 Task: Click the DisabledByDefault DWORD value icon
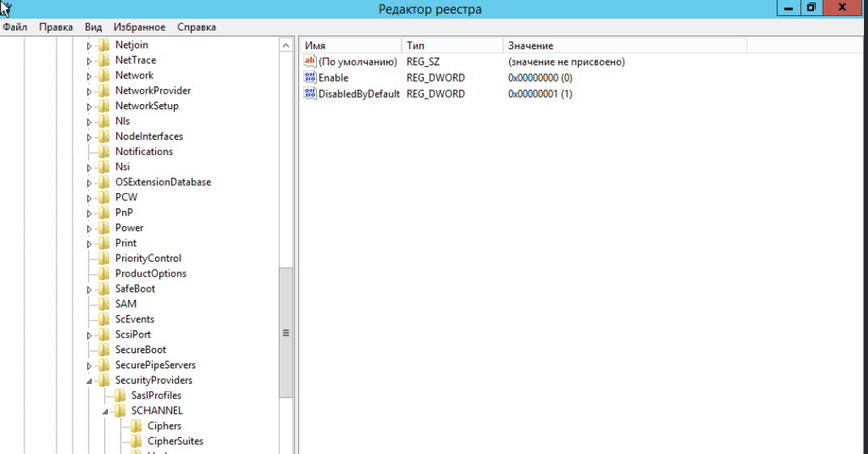click(310, 94)
